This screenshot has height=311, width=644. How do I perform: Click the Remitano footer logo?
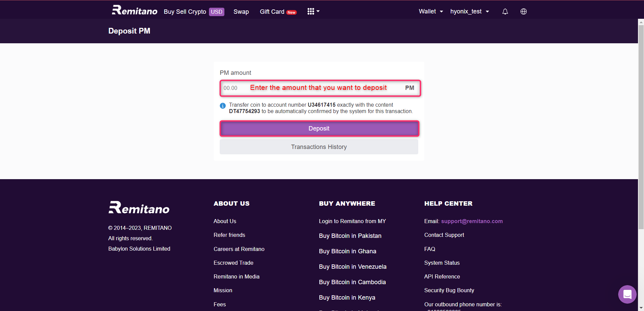139,207
